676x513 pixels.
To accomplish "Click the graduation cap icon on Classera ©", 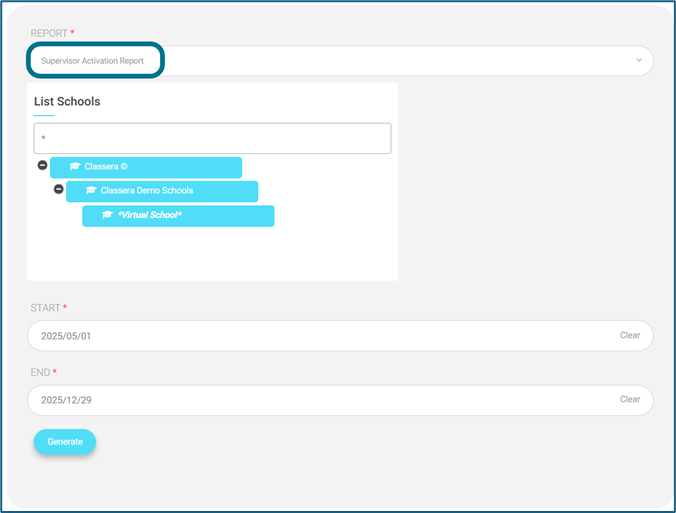I will pos(75,167).
